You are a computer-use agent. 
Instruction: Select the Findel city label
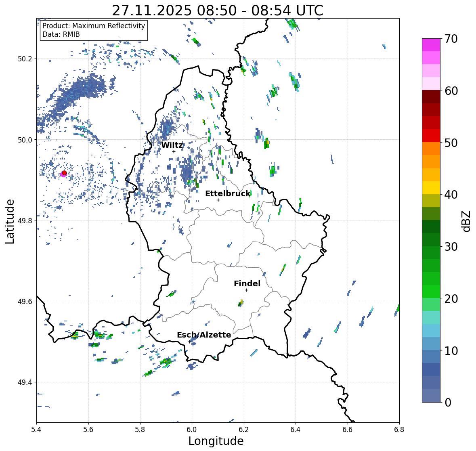point(247,283)
